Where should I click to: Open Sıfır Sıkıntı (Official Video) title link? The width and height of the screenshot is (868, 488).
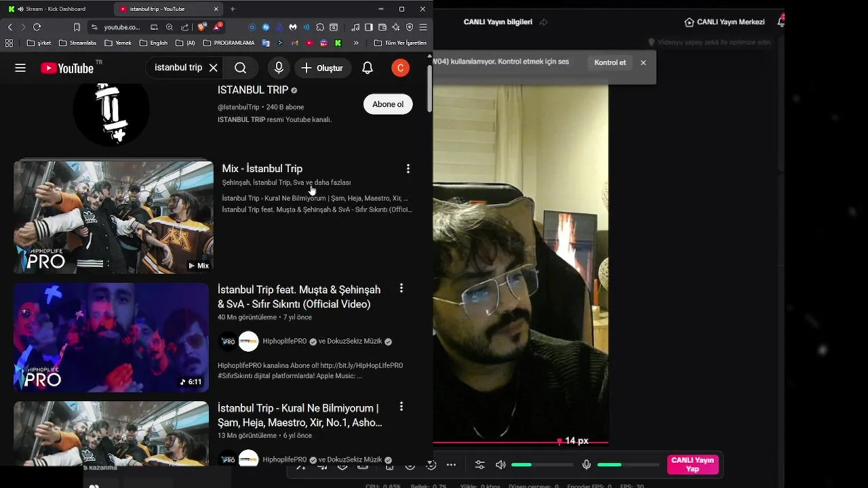[x=299, y=297]
